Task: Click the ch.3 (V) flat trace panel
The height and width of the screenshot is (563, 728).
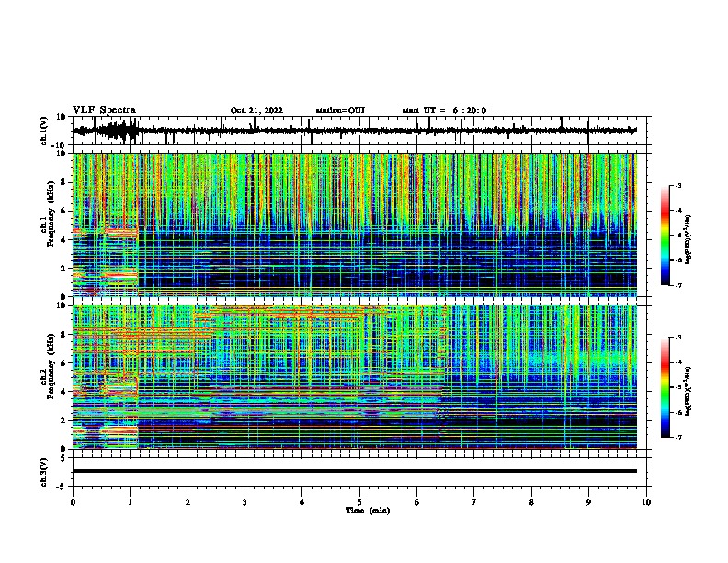Action: (x=361, y=472)
